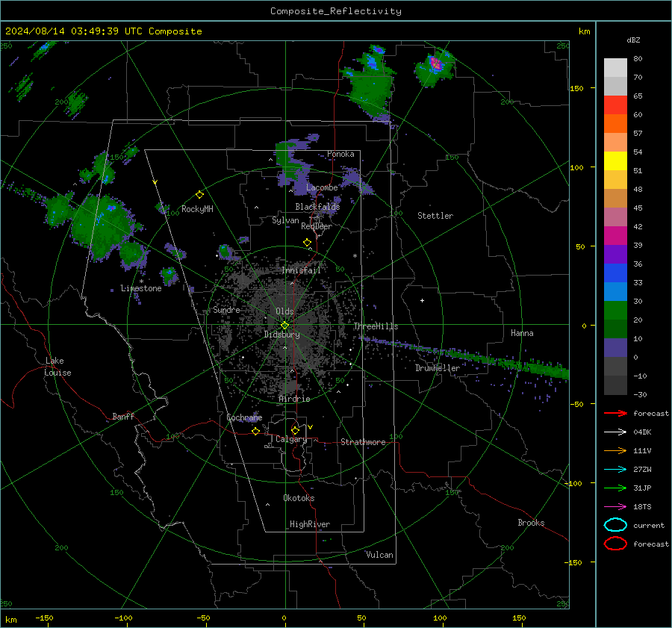The height and width of the screenshot is (628, 672).
Task: Click the Innisfail city label
Action: [301, 270]
